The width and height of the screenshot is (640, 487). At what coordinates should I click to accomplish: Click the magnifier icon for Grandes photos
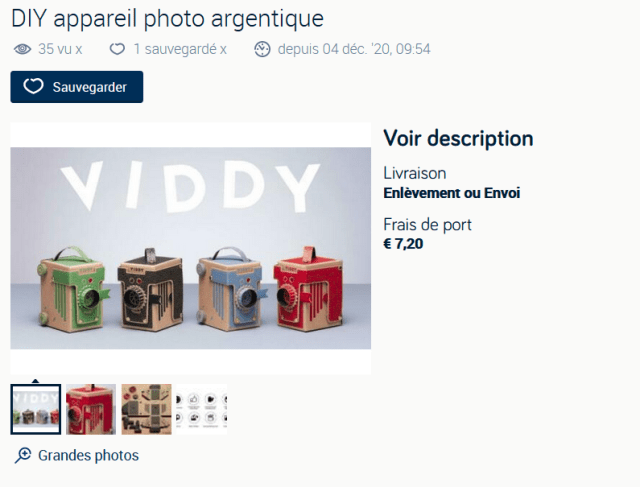click(x=23, y=456)
